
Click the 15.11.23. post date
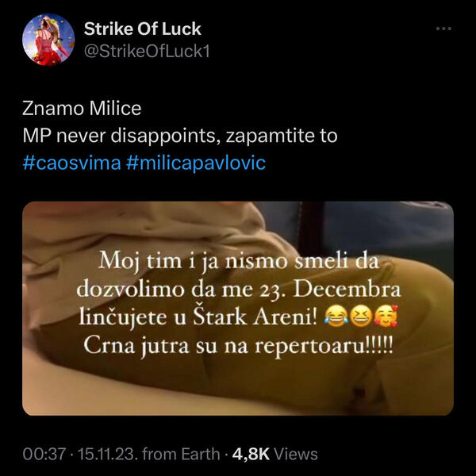click(x=107, y=454)
